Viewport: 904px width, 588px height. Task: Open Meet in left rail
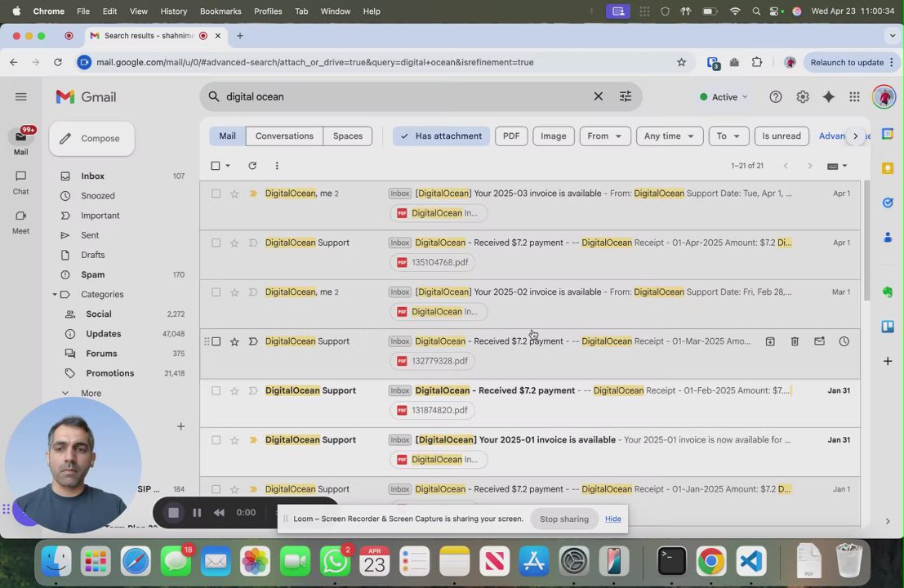pyautogui.click(x=20, y=222)
